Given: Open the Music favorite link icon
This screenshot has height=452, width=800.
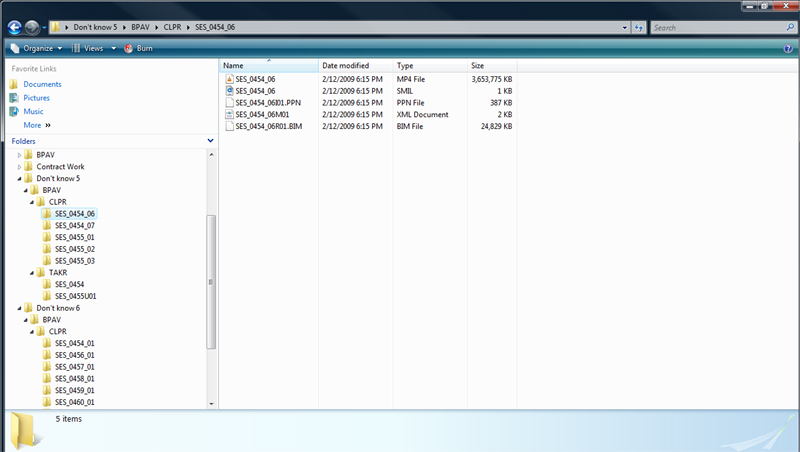Looking at the screenshot, I should (x=14, y=112).
